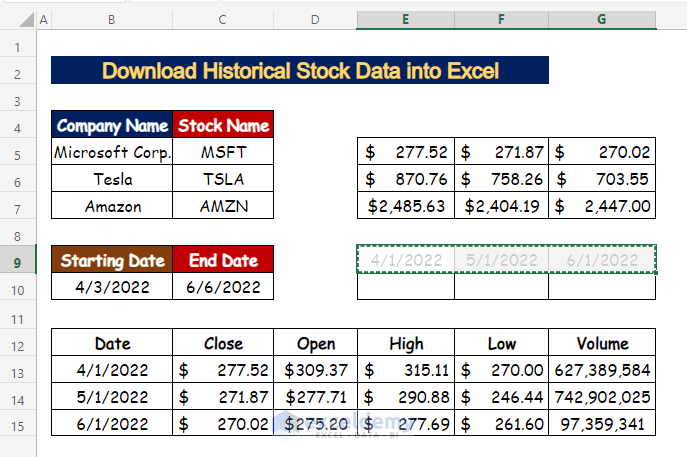This screenshot has width=687, height=457.
Task: Click the '$ 870.76' cell
Action: click(406, 179)
